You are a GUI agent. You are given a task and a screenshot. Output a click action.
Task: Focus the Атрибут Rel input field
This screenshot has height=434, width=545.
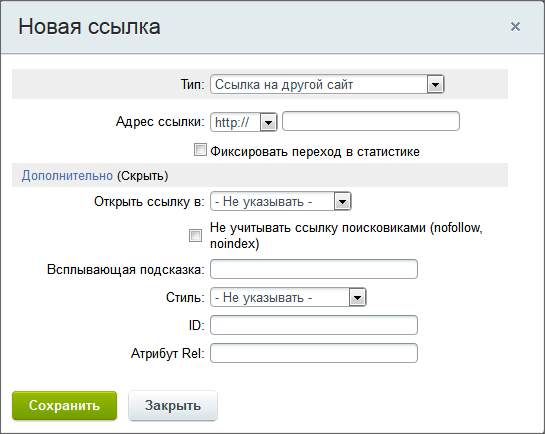coord(314,353)
